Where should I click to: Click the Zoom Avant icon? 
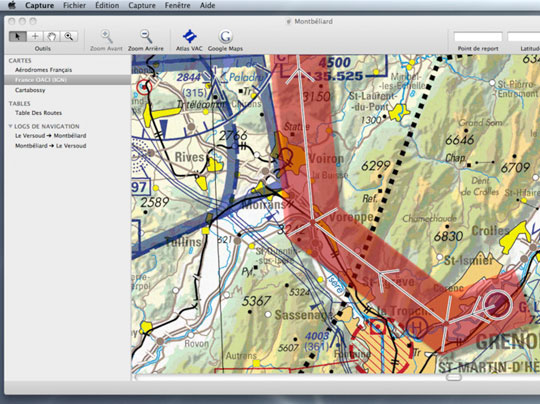(106, 36)
